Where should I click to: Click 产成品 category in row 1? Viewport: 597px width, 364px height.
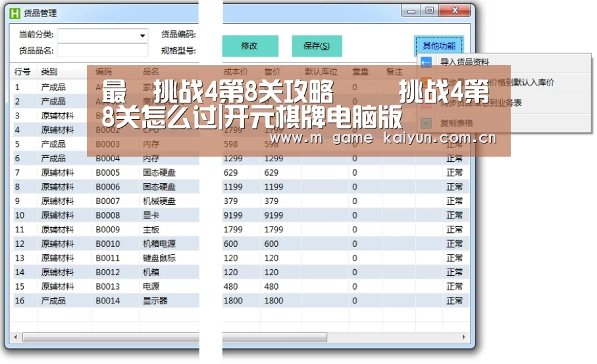coord(53,87)
